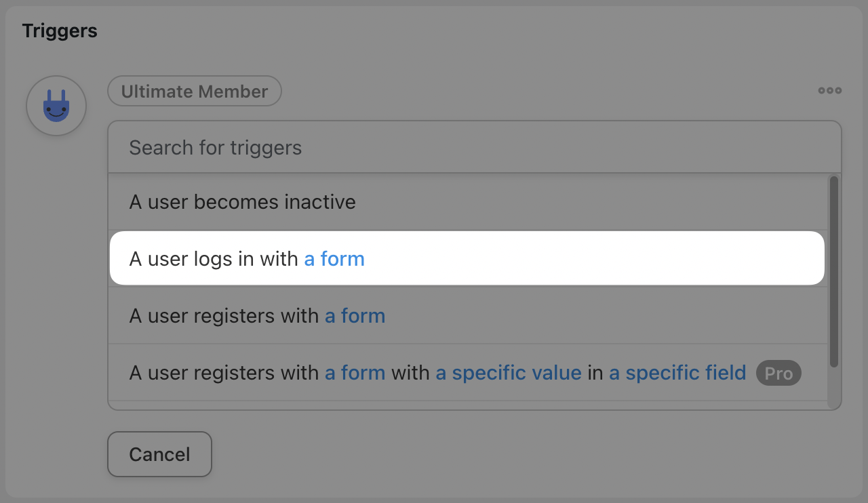The image size is (868, 503).
Task: Click the Ultimate Member integration badge
Action: pos(195,91)
